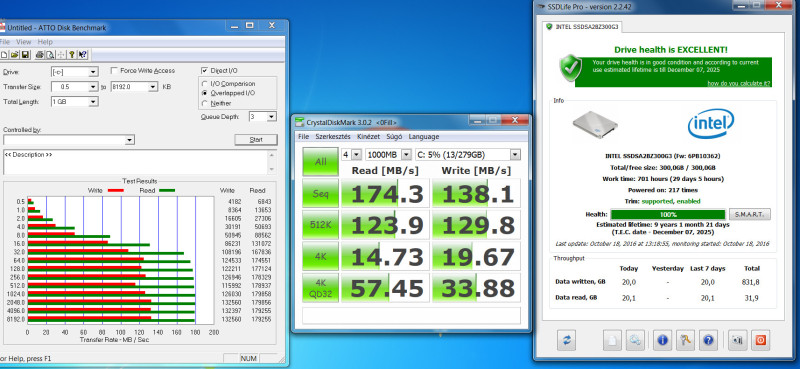Click the save floppy icon in ATTO toolbar
Screen dimensions: 800x369
click(25, 55)
